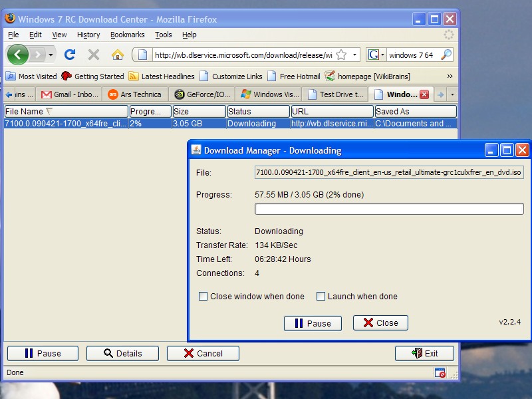Viewport: 532px width, 399px height.
Task: Click the Firefox logo in title bar
Action: pyautogui.click(x=10, y=18)
